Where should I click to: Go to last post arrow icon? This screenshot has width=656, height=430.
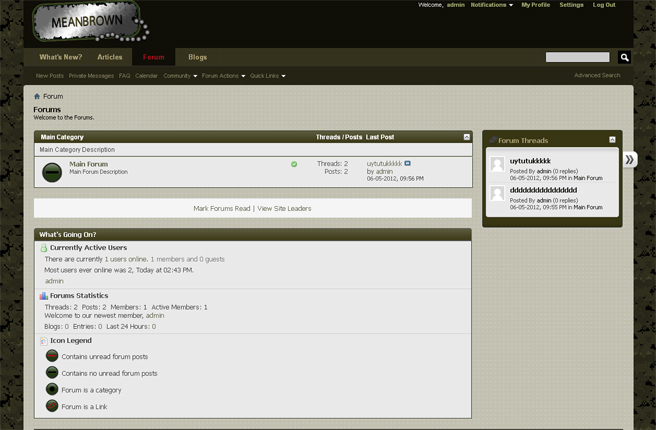(x=408, y=163)
